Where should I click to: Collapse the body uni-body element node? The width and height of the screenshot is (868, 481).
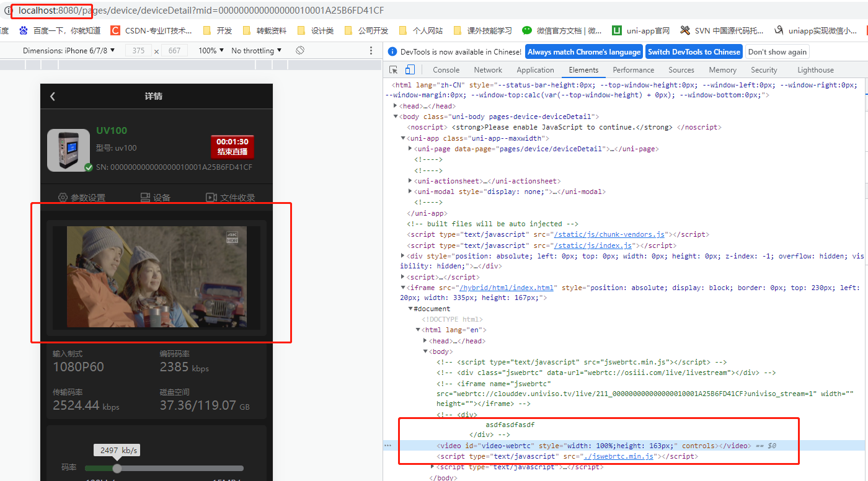[x=396, y=117]
